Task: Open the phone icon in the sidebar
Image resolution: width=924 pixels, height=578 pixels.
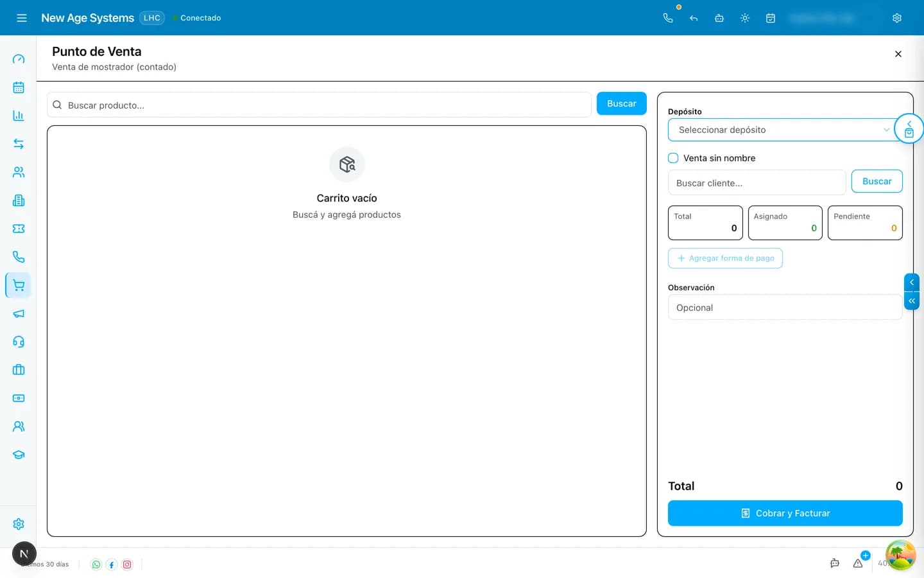Action: [x=19, y=257]
